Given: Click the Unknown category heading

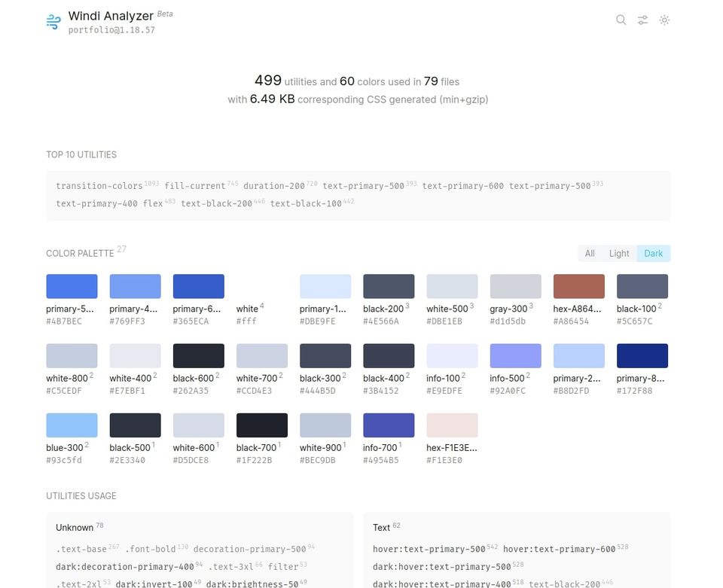Looking at the screenshot, I should (75, 528).
